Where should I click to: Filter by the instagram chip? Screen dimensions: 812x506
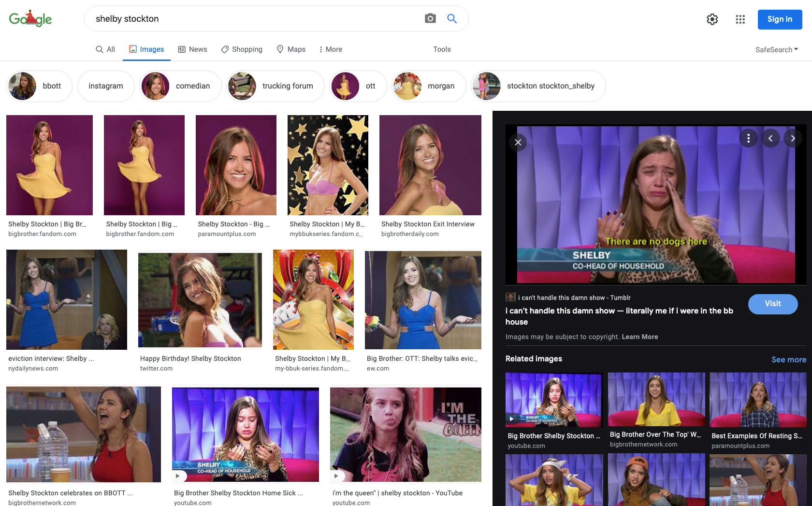[x=106, y=86]
